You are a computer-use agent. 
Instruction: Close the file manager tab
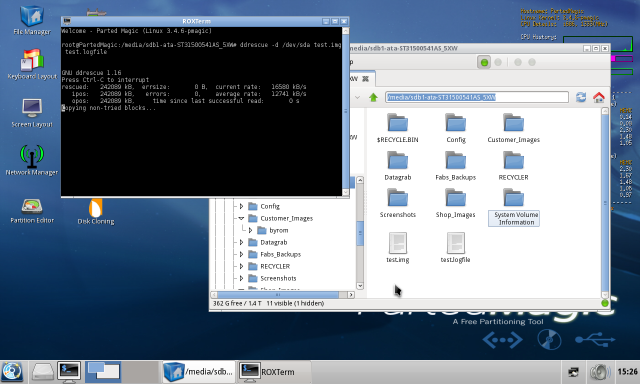[365, 79]
